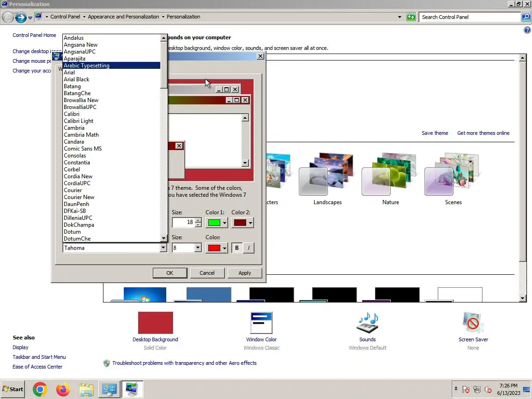This screenshot has width=532, height=399.
Task: Select the Scenes theme
Action: 453,179
